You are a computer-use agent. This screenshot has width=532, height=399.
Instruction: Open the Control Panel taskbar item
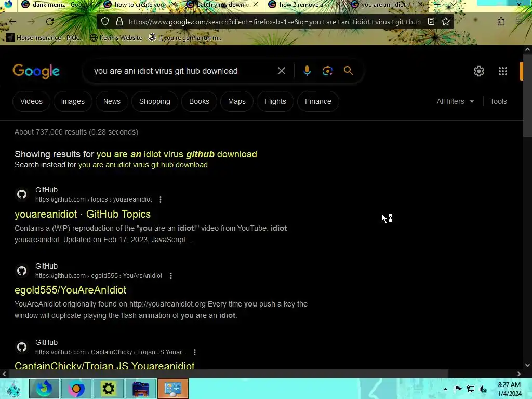pos(173,389)
